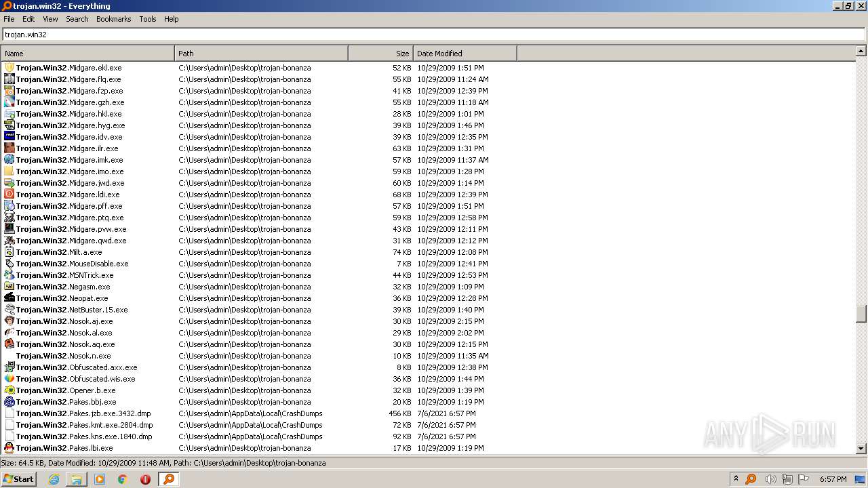868x488 pixels.
Task: Open Windows Explorer from the taskbar
Action: [77, 479]
